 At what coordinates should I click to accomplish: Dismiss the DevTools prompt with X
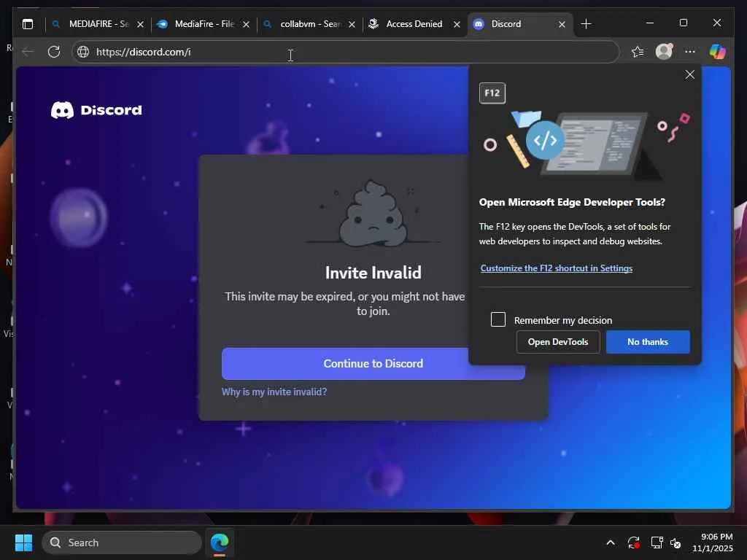690,75
